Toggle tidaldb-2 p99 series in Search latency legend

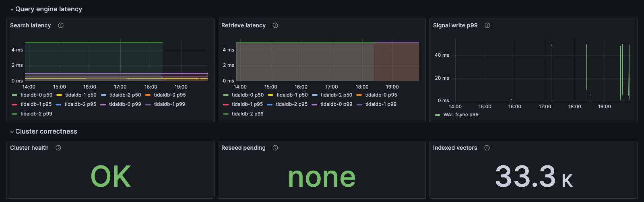click(32, 114)
